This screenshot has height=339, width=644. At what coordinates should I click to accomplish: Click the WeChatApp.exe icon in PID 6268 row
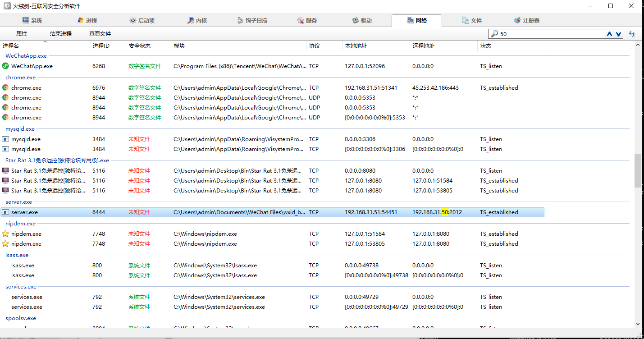point(5,66)
